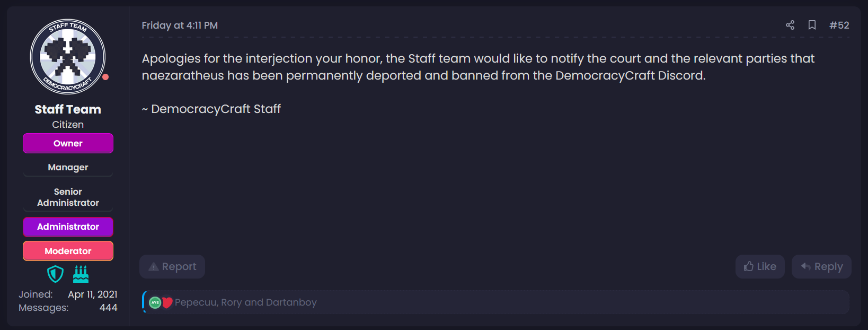Click the green AYE reaction icon

(155, 302)
